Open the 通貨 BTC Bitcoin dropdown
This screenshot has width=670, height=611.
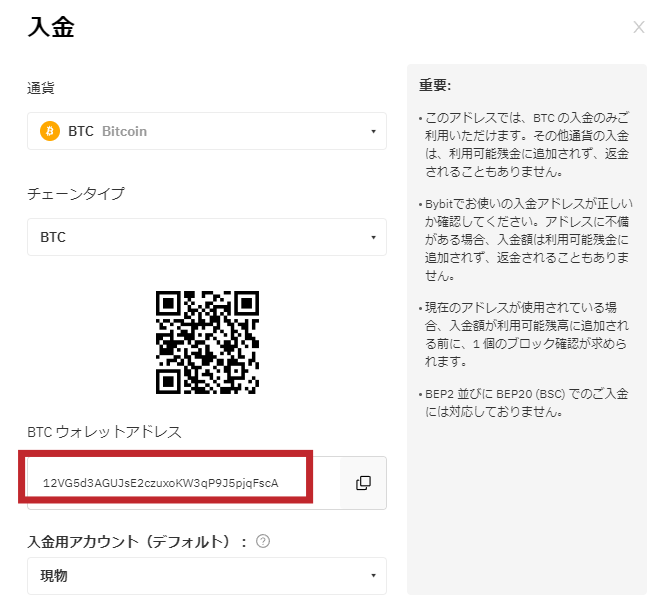click(x=207, y=131)
